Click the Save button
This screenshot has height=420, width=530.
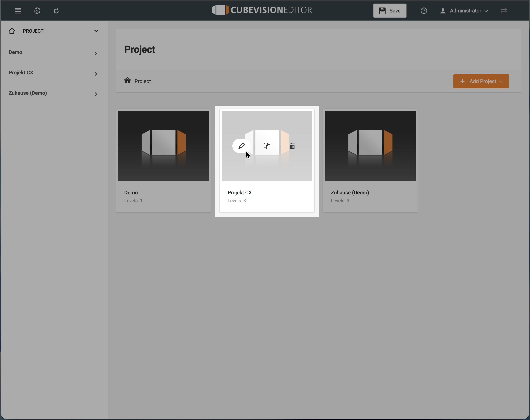(x=390, y=11)
